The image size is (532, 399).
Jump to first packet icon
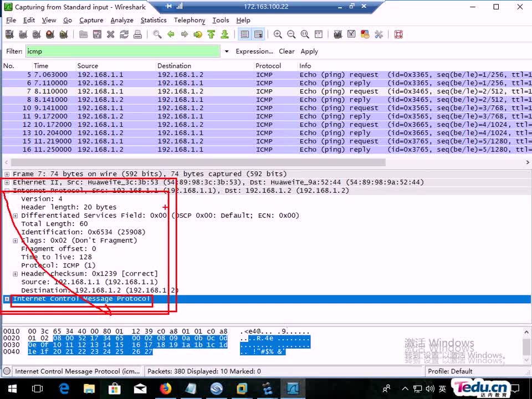click(x=211, y=34)
